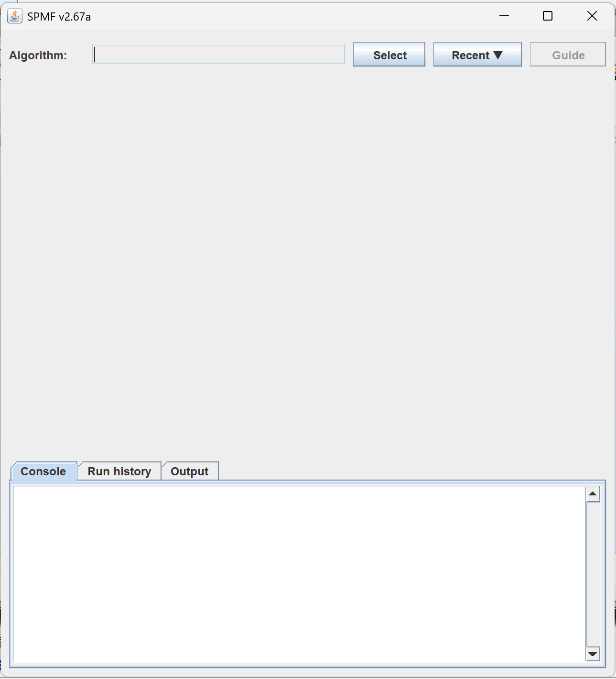
Task: Focus the Algorithm text field
Action: point(218,55)
